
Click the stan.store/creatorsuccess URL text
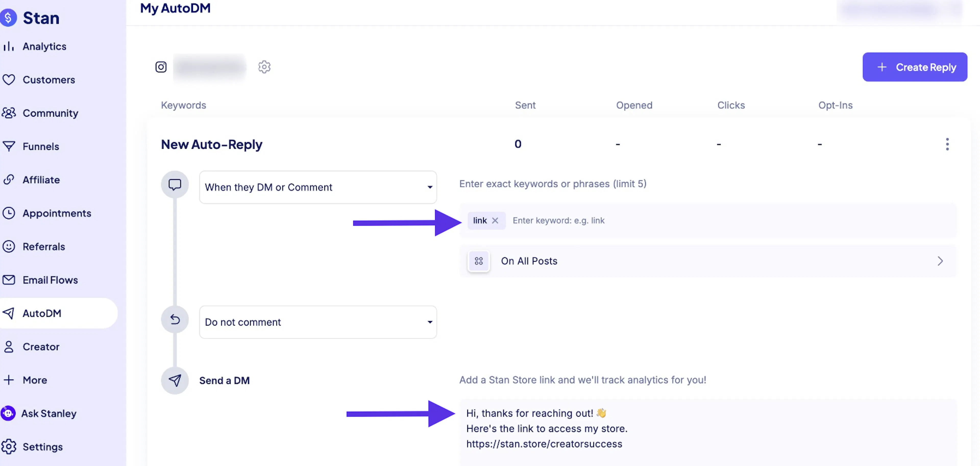544,444
